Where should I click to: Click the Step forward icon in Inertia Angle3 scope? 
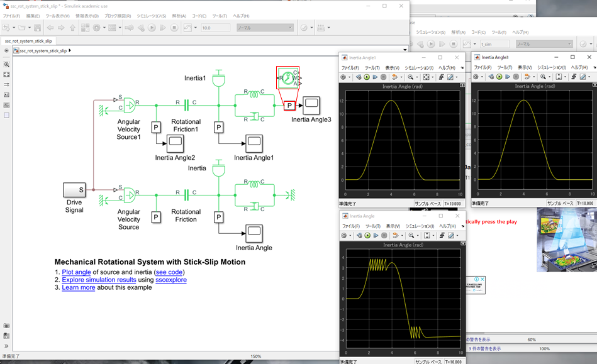508,76
